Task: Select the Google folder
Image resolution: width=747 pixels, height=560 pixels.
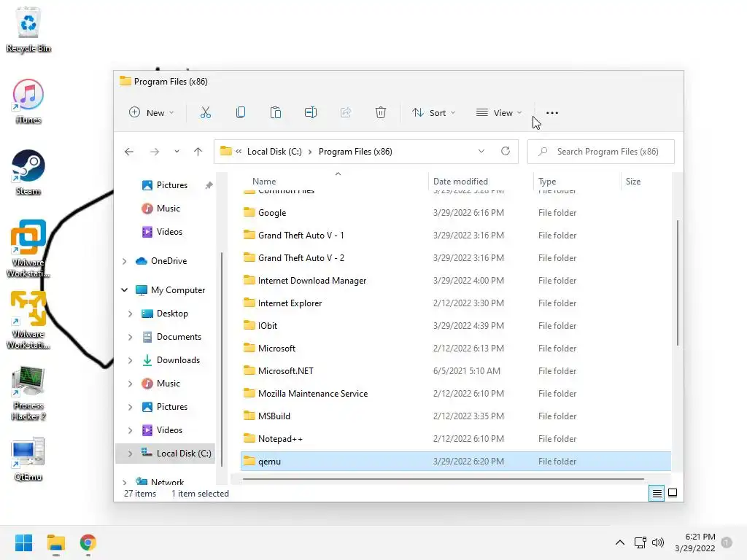Action: pos(456,213)
